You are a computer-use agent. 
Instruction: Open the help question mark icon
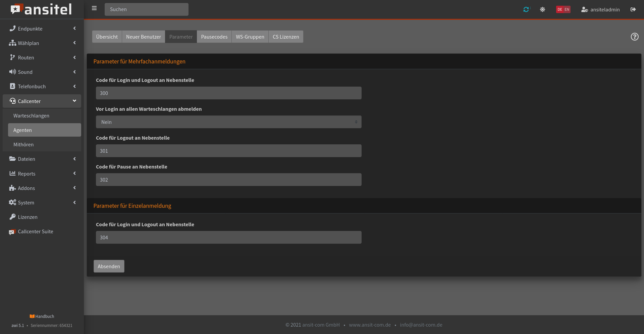[634, 37]
